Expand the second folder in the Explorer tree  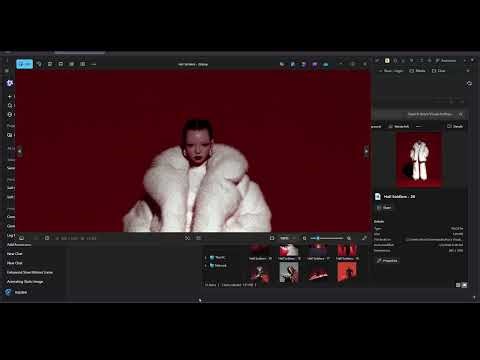[206, 266]
